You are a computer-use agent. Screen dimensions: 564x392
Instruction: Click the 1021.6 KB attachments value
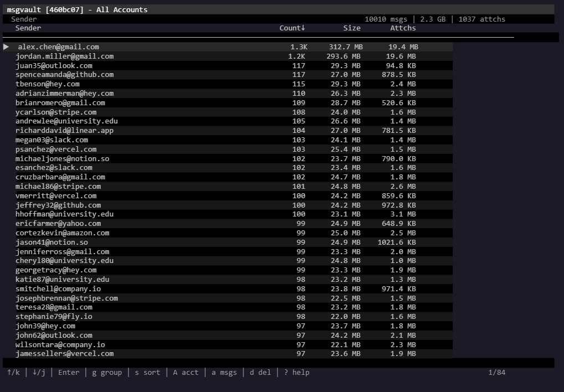coord(397,242)
